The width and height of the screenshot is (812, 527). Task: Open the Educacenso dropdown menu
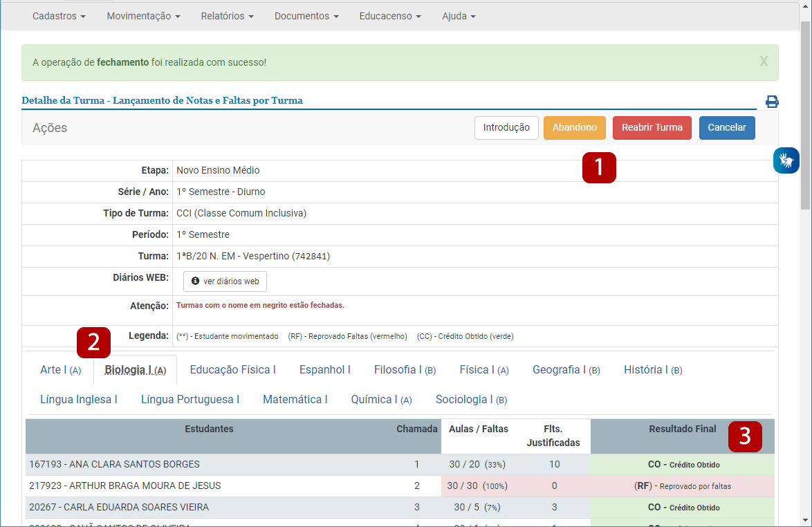coord(390,16)
